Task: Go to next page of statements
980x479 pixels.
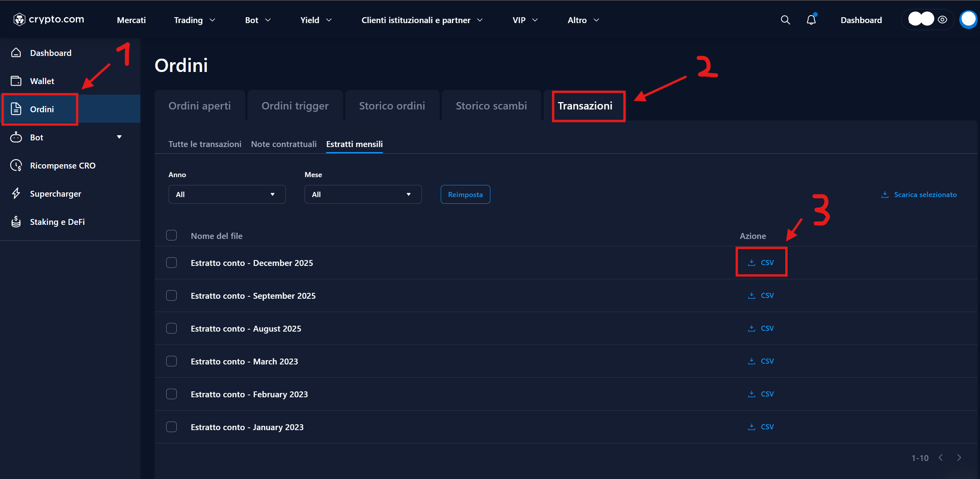Action: click(959, 457)
